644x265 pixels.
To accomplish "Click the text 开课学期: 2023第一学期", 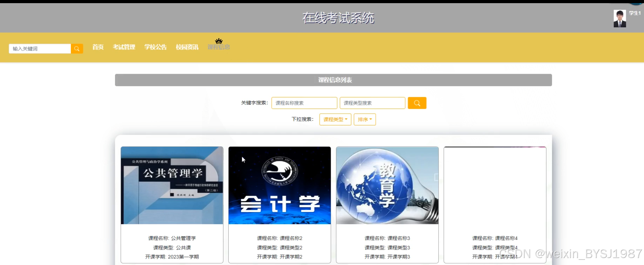I will point(172,257).
